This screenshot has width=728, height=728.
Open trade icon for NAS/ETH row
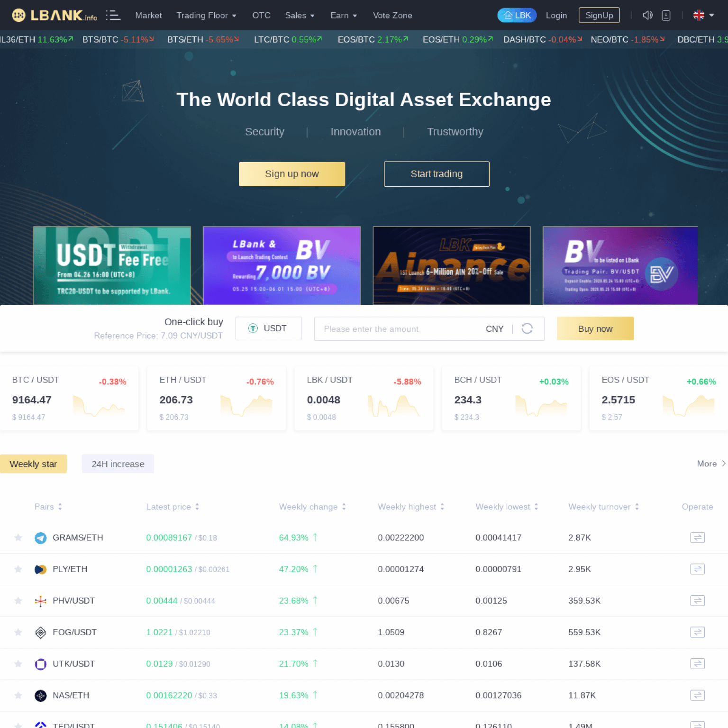pos(698,695)
